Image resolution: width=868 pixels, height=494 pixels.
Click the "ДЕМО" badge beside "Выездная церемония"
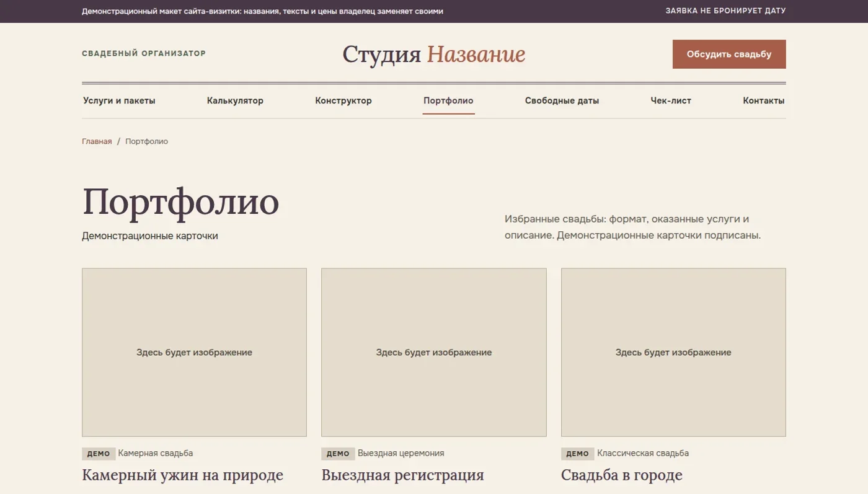pyautogui.click(x=338, y=454)
